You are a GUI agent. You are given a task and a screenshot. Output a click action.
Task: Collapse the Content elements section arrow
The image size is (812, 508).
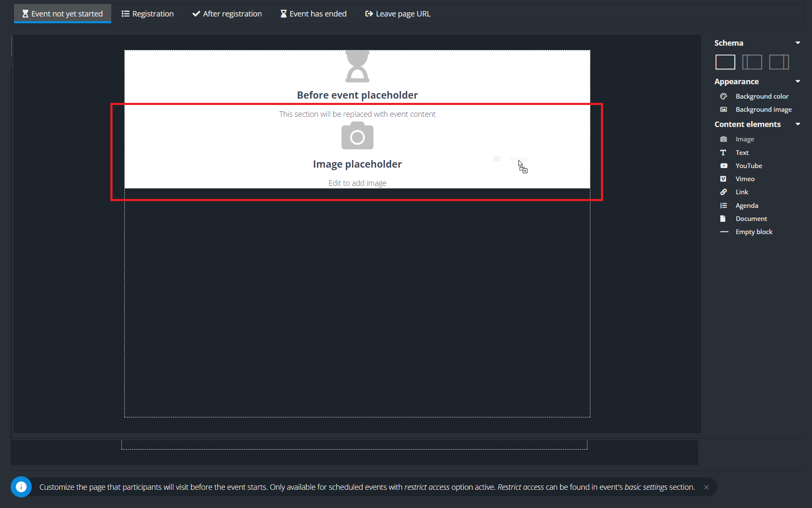tap(798, 124)
